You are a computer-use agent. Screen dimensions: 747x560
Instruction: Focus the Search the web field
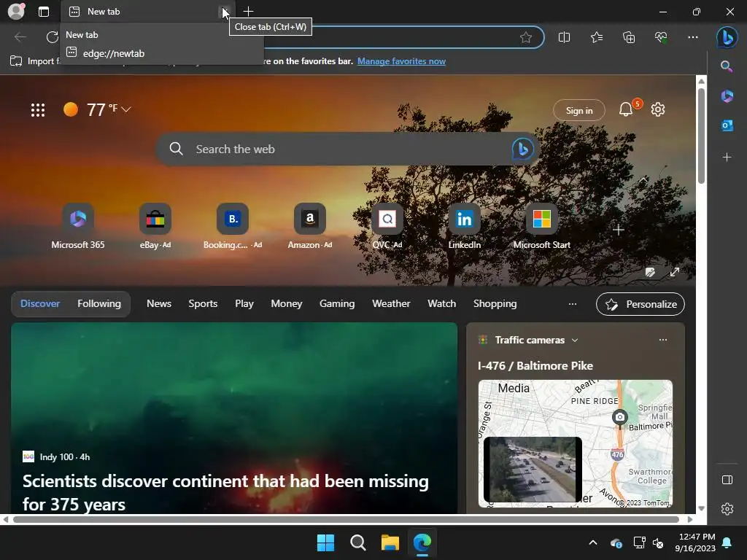347,149
